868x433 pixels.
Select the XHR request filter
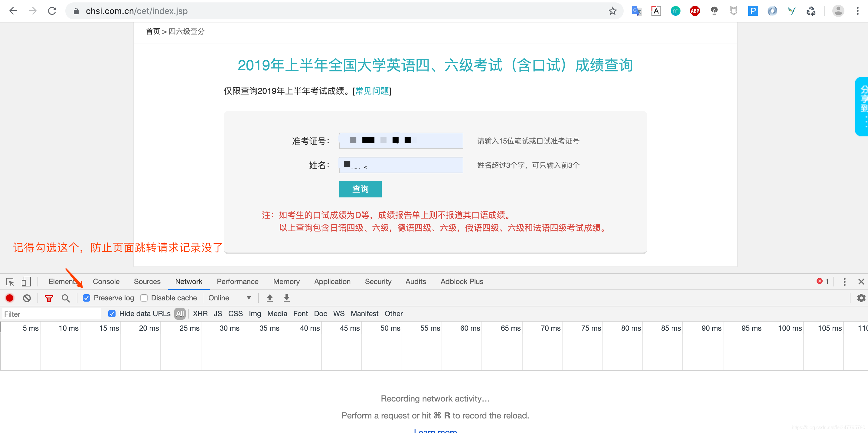(x=200, y=314)
